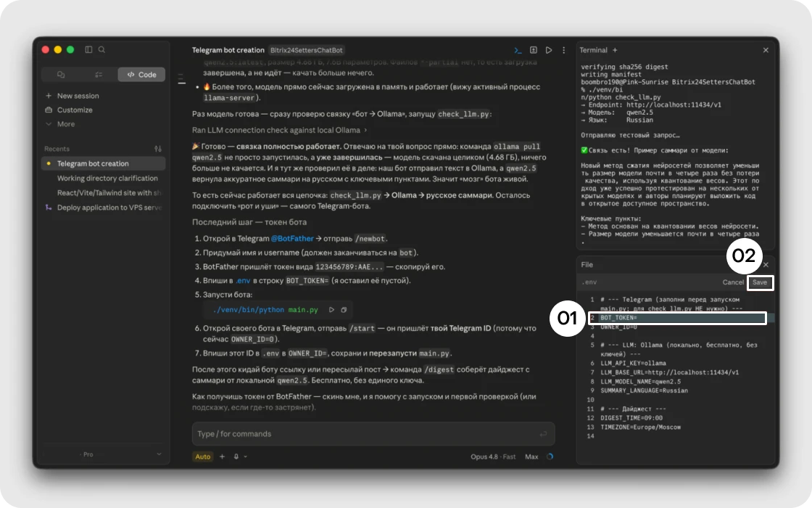Image resolution: width=812 pixels, height=508 pixels.
Task: Close the Terminal panel
Action: [x=766, y=50]
